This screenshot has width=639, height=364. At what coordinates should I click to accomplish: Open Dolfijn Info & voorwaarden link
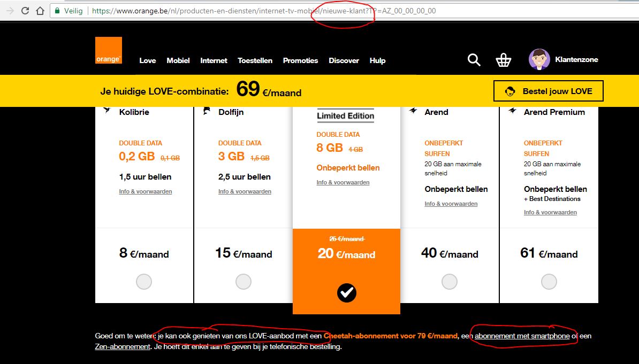pyautogui.click(x=245, y=191)
